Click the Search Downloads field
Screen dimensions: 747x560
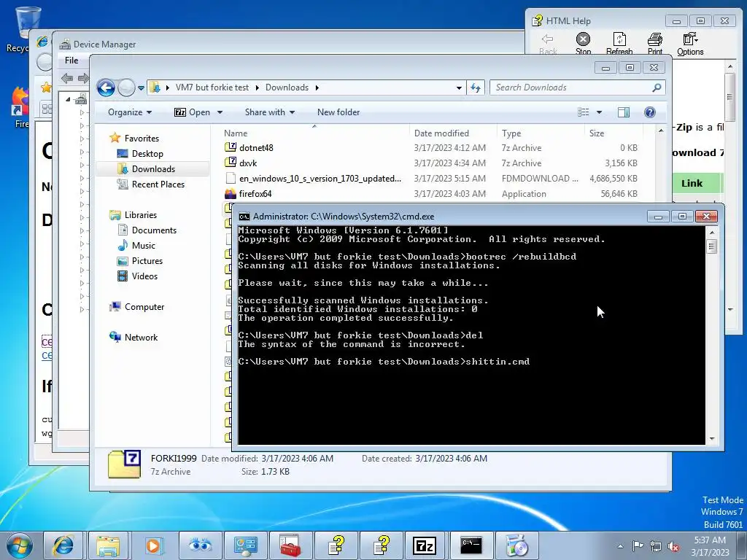[x=572, y=87]
